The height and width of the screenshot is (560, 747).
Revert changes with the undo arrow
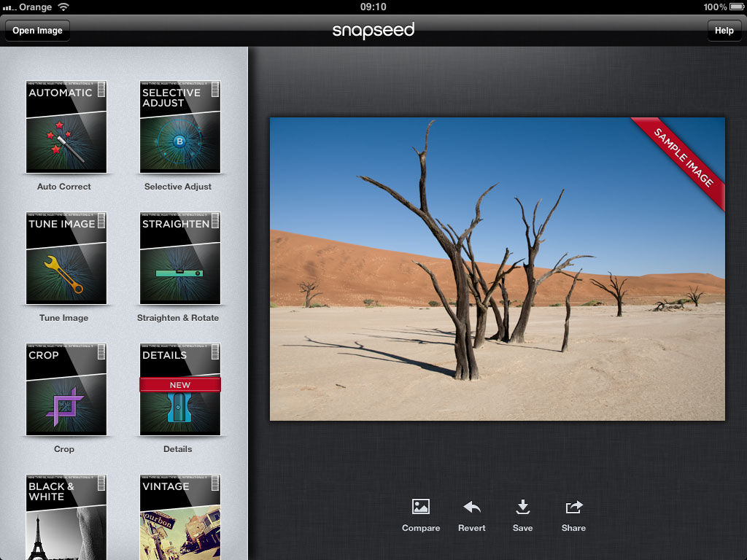472,507
